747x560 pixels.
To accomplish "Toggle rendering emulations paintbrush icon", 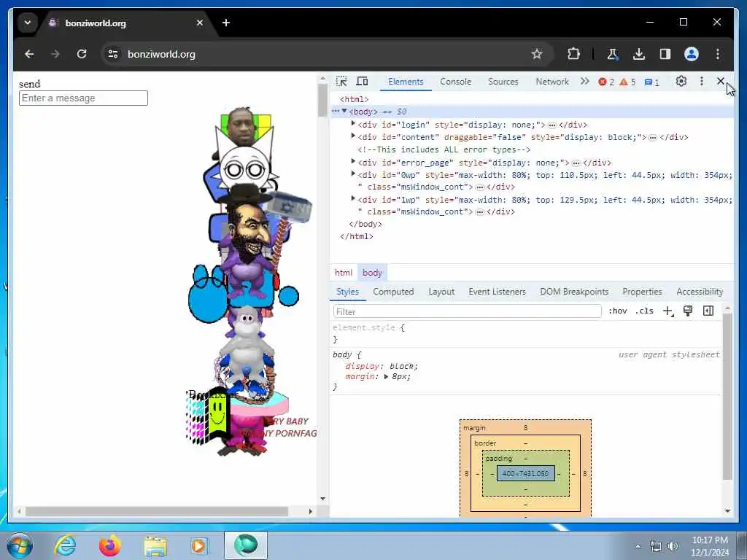I will pyautogui.click(x=688, y=311).
